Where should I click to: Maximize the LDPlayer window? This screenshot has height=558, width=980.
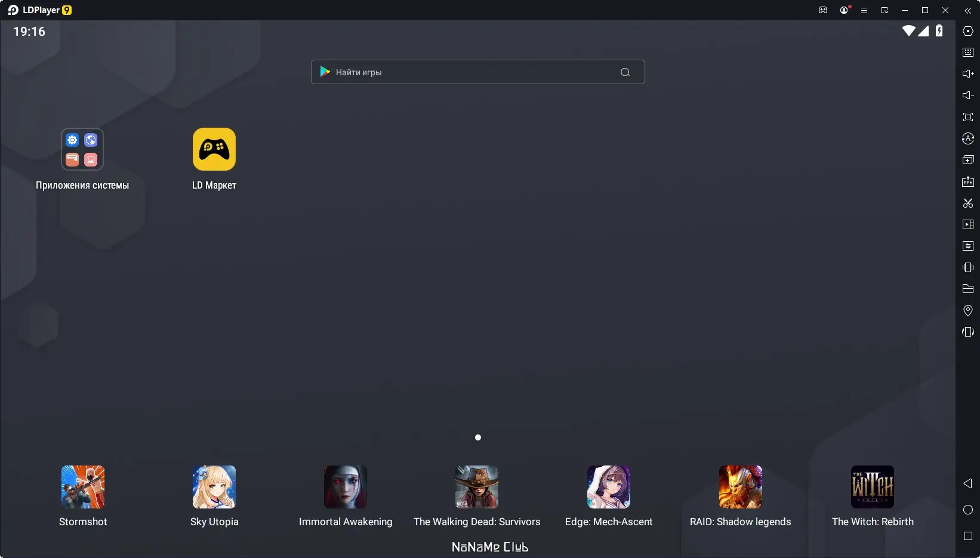point(925,10)
